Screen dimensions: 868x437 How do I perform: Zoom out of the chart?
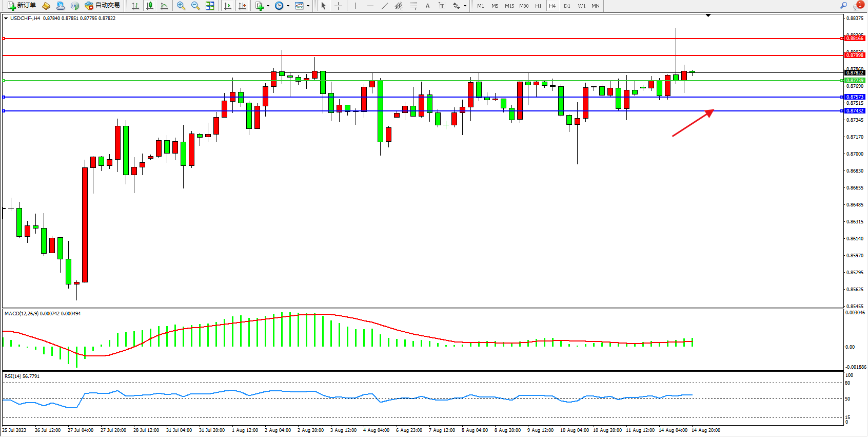click(195, 6)
